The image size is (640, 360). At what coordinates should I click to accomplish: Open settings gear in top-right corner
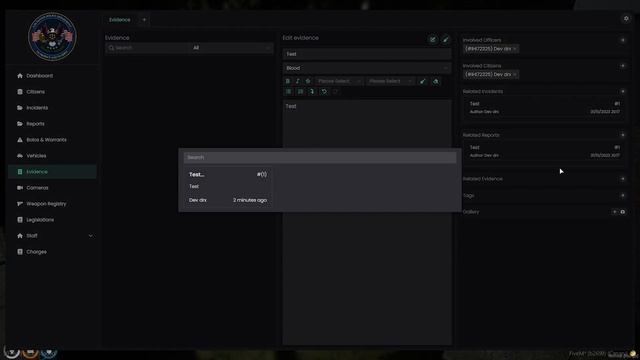point(626,18)
